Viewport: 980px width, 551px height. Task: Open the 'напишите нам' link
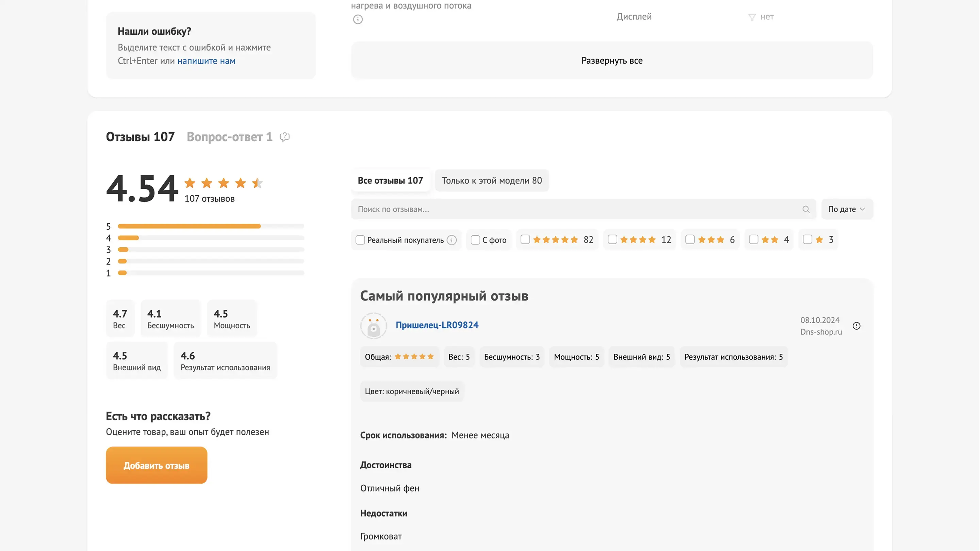206,61
